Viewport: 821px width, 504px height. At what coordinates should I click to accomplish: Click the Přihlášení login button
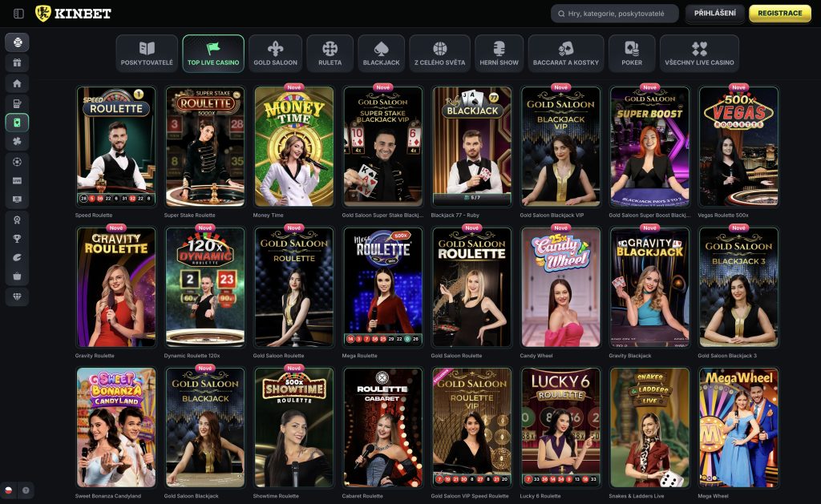pyautogui.click(x=714, y=14)
